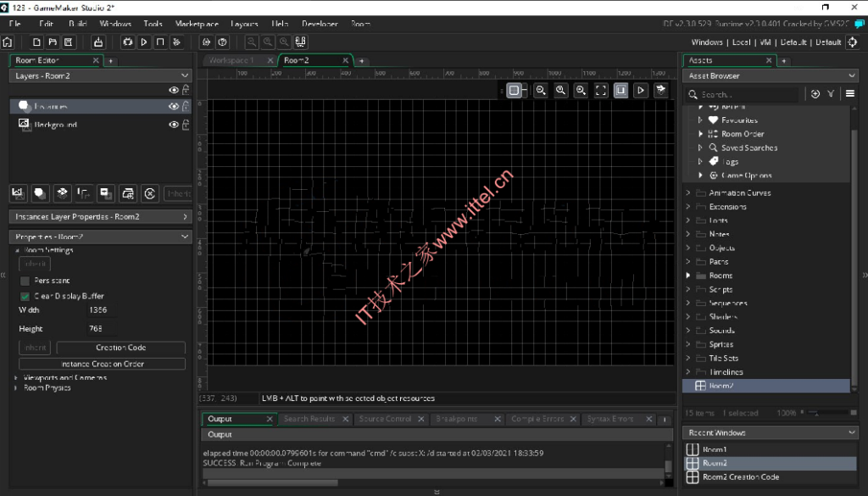Open the Marketplace menu

tap(197, 24)
